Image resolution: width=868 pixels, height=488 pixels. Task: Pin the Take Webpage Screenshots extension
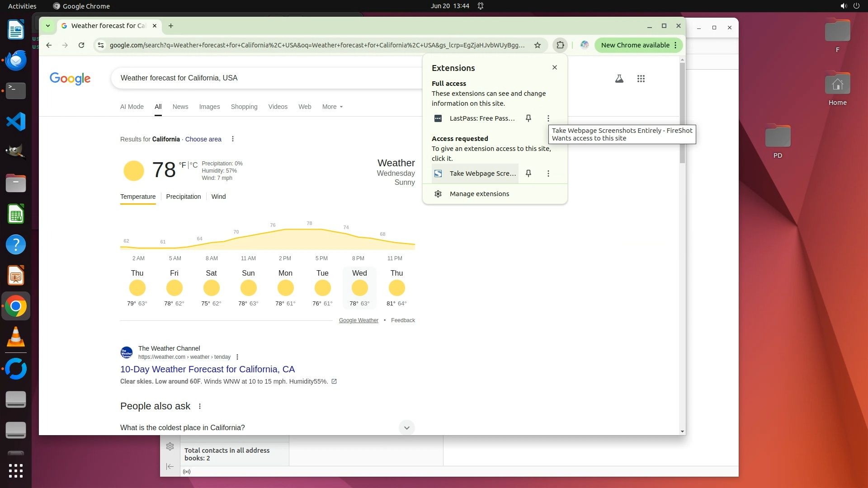click(x=528, y=174)
